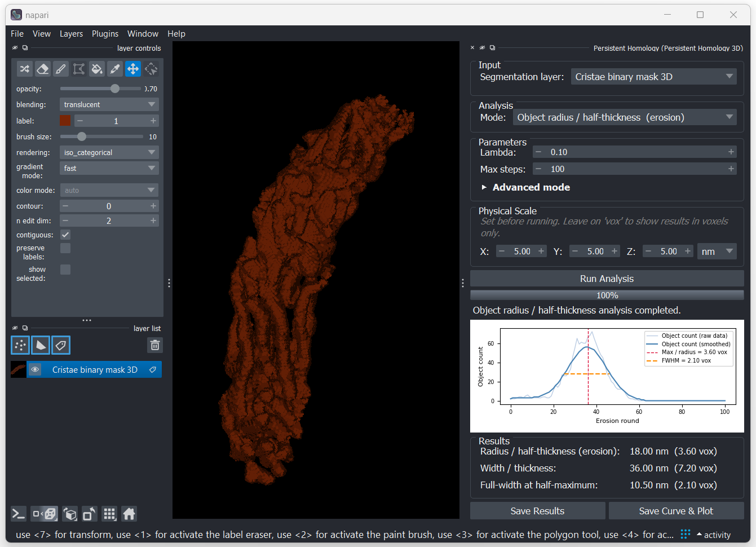Hide Cristae binary mask 3D layer
The height and width of the screenshot is (547, 756).
35,370
